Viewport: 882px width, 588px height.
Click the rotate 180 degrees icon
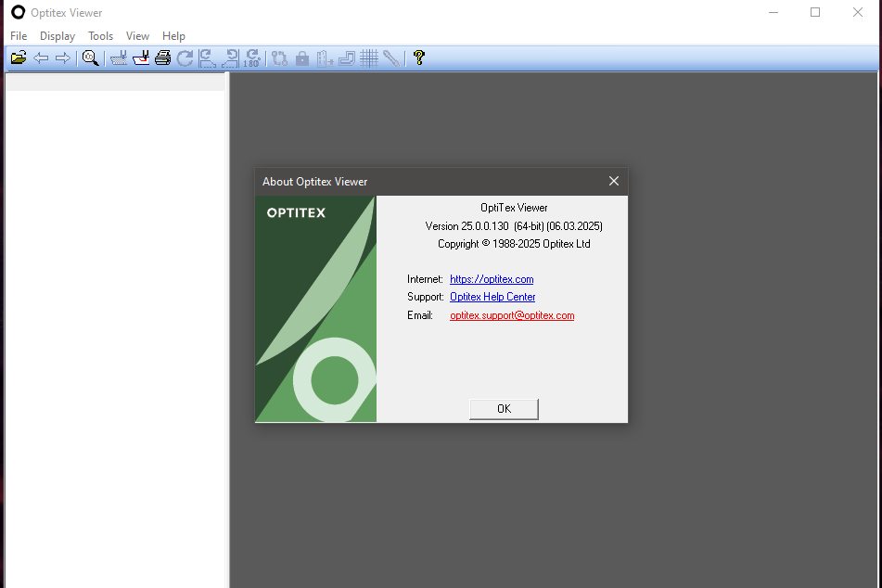coord(250,58)
